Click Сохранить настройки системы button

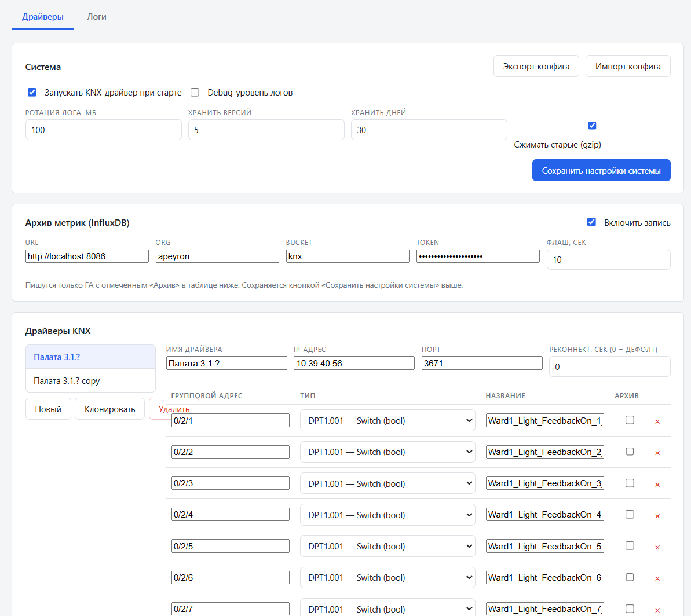click(601, 171)
